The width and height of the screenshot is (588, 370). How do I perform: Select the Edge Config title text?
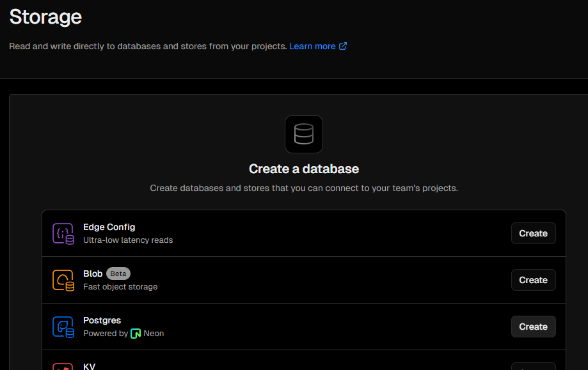pos(109,227)
